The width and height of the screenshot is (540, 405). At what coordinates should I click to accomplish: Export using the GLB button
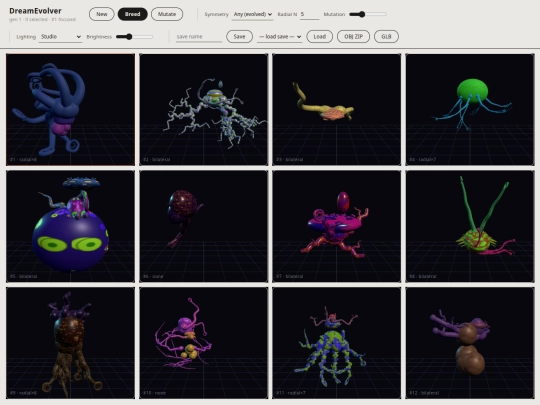[x=386, y=37]
